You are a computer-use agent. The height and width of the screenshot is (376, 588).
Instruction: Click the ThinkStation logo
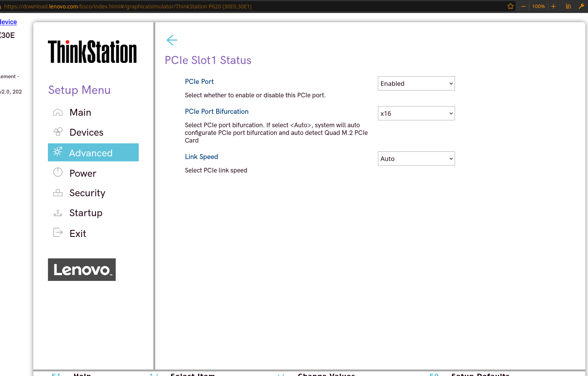pyautogui.click(x=92, y=52)
